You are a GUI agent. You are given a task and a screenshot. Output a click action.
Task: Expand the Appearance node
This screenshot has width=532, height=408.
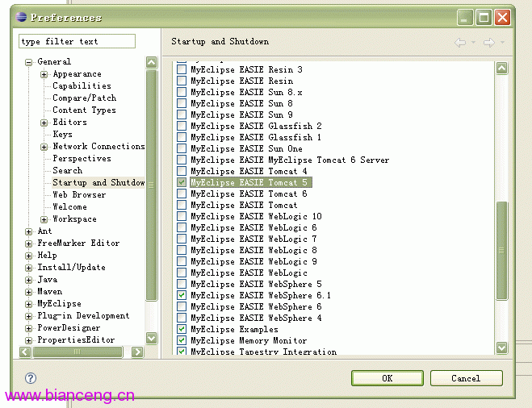pos(44,74)
